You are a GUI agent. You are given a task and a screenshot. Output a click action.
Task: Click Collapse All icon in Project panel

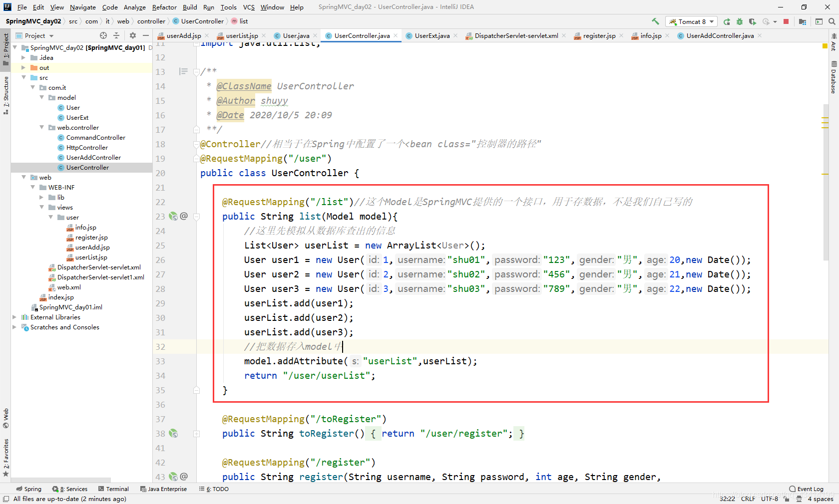pos(116,35)
